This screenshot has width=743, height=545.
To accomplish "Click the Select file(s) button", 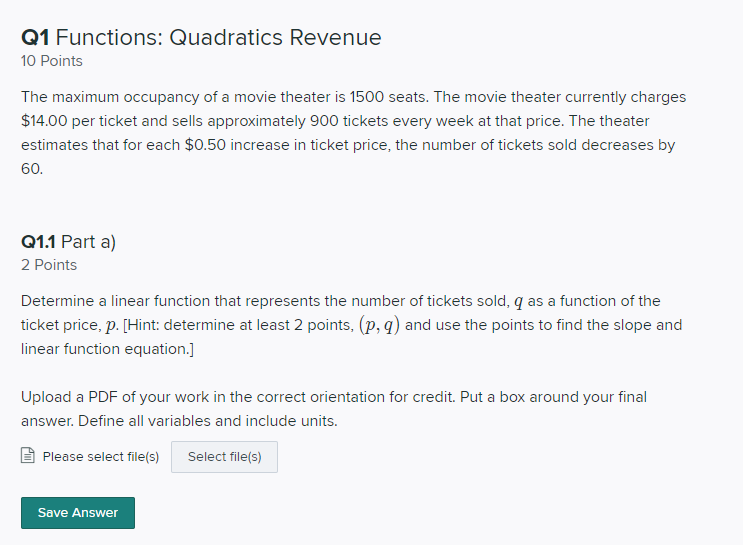I will (x=224, y=457).
